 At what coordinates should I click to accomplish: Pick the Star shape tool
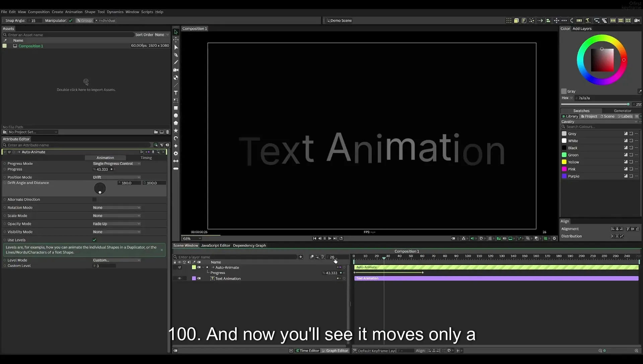point(176,130)
